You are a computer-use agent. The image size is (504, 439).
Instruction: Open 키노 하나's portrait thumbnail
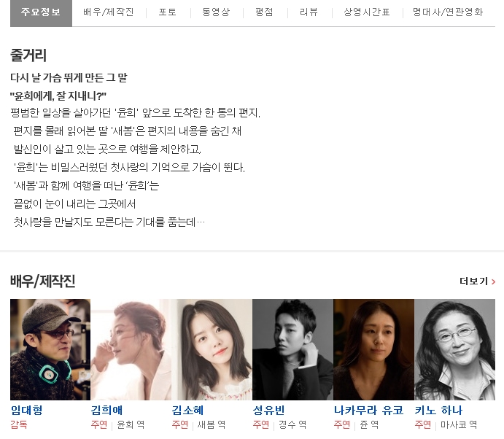[454, 349]
